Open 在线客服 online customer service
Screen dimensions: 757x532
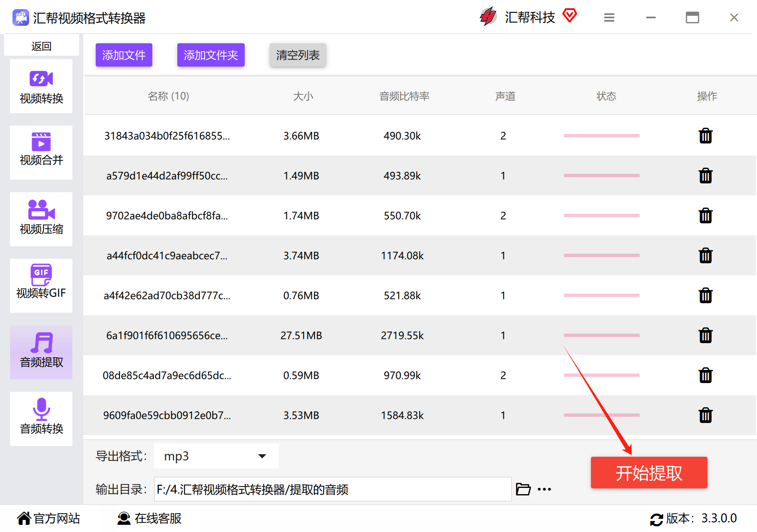click(149, 518)
